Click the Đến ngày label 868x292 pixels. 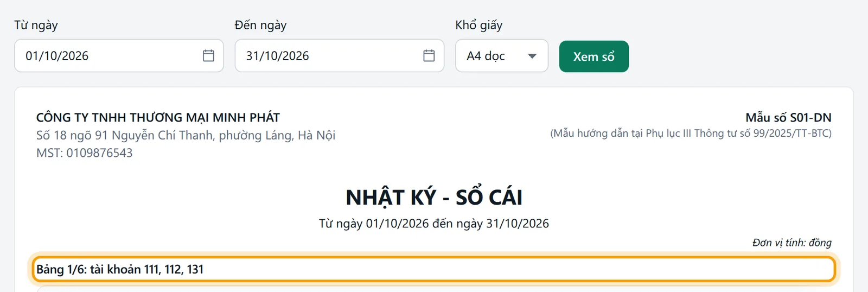point(260,25)
